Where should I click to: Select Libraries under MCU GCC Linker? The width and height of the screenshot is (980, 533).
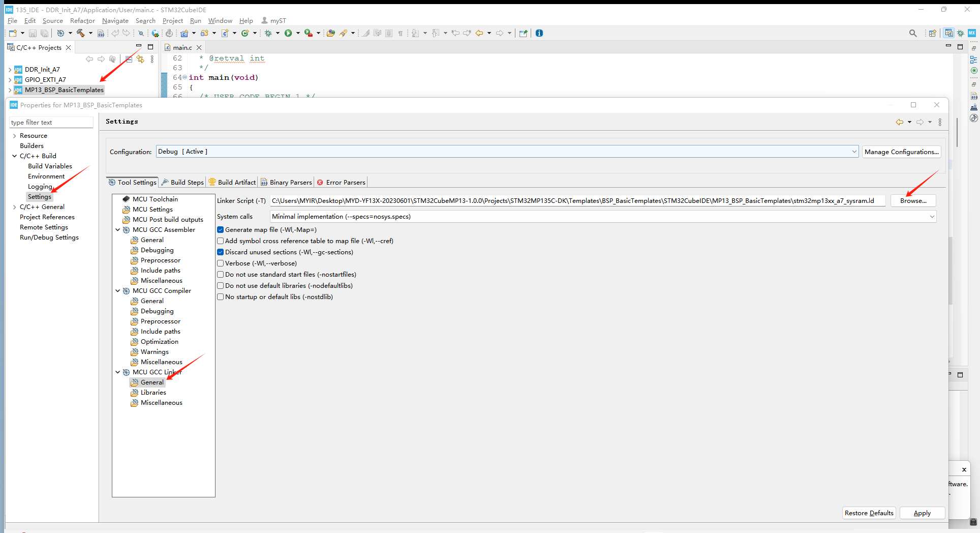(153, 393)
